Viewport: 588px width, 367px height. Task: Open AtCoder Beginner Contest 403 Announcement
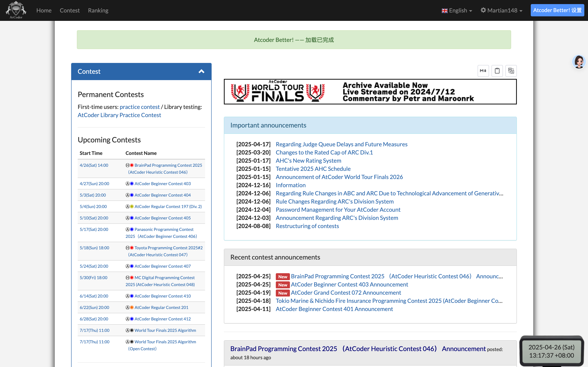[349, 284]
